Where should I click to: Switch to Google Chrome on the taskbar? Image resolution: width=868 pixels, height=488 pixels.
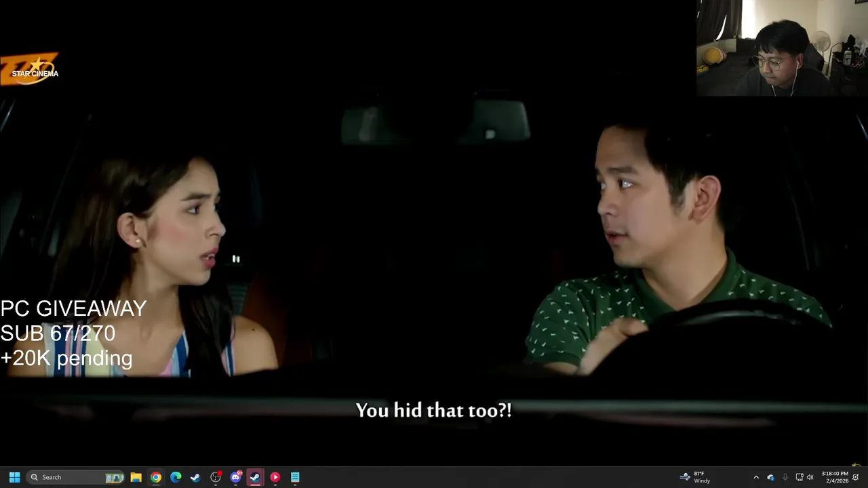click(x=156, y=477)
